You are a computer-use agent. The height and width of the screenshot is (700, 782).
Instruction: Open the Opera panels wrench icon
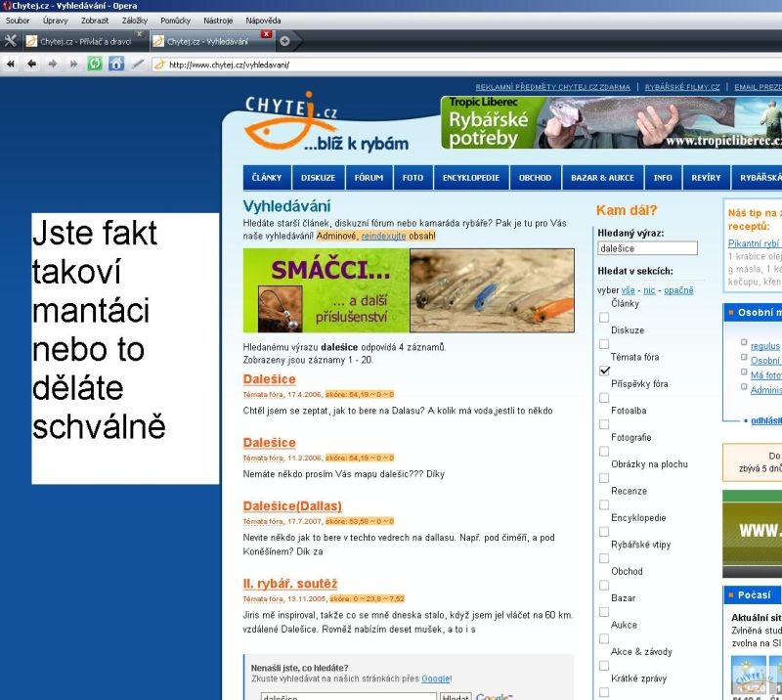(x=11, y=41)
